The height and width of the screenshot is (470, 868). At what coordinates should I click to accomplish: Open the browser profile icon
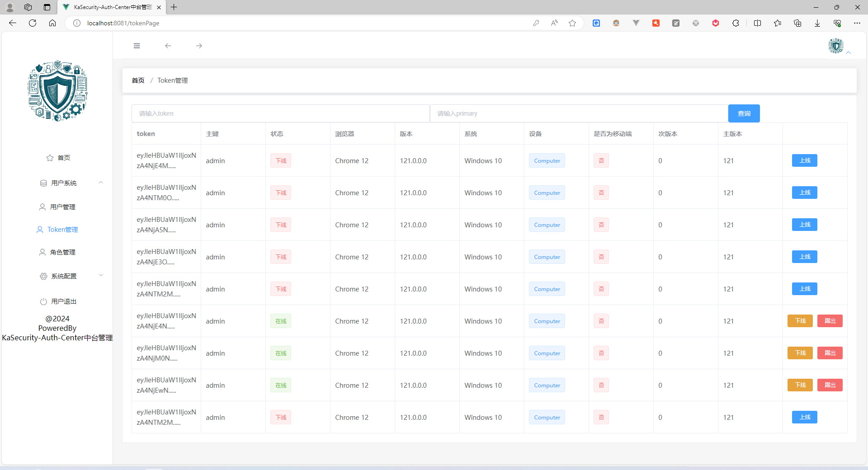click(10, 7)
